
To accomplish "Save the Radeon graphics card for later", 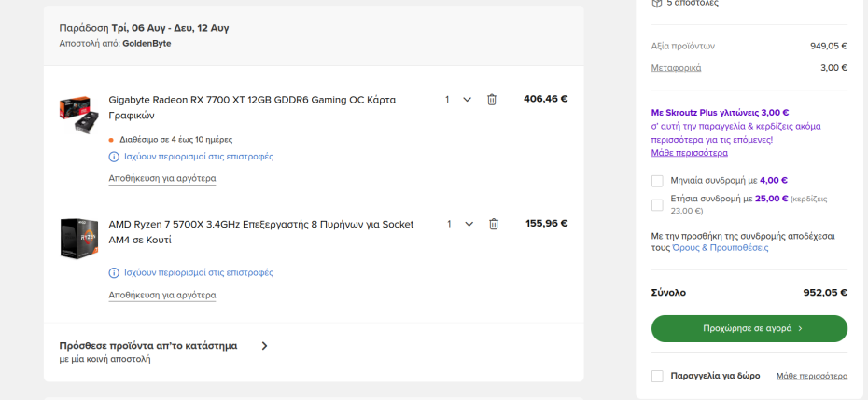I will pyautogui.click(x=162, y=178).
